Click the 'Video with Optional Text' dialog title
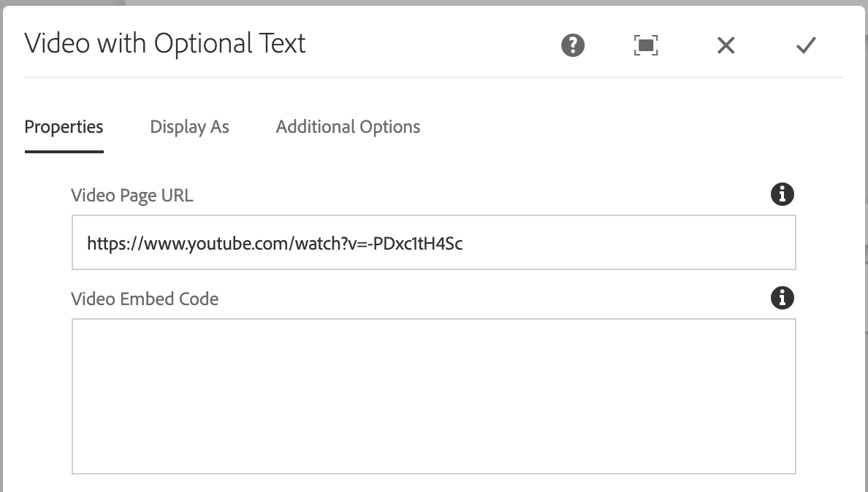The width and height of the screenshot is (868, 492). [x=165, y=44]
